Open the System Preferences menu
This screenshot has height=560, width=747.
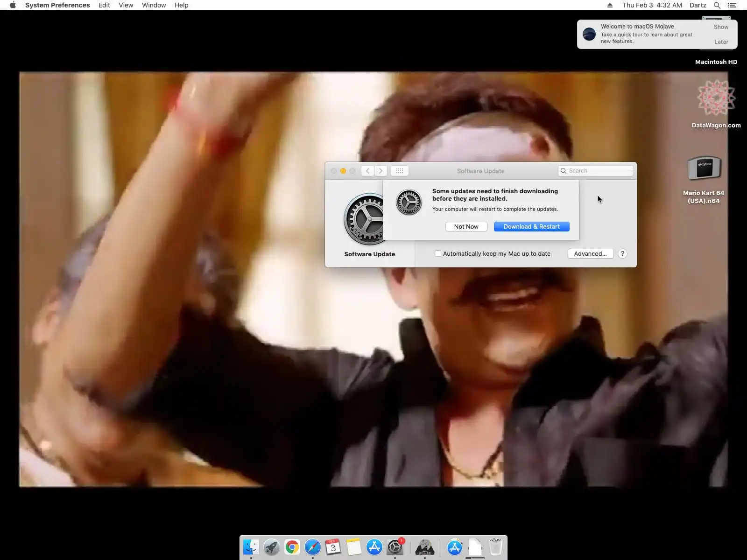[x=57, y=5]
